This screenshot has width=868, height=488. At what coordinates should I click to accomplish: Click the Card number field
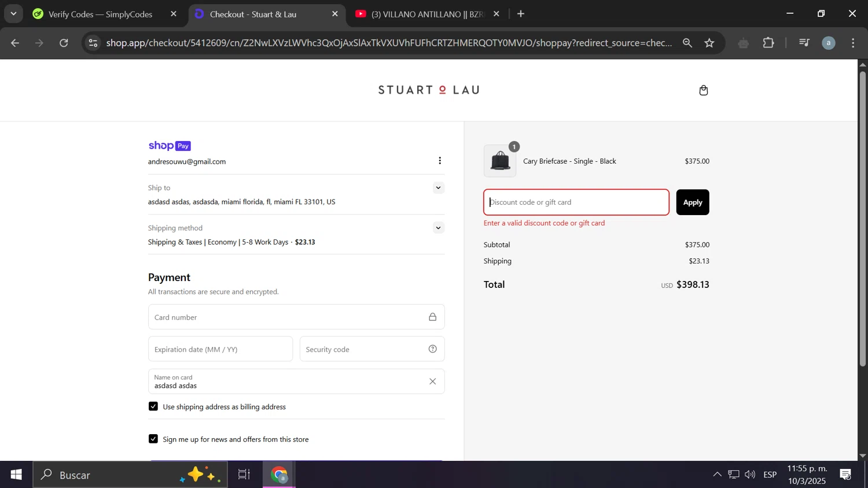tap(296, 317)
